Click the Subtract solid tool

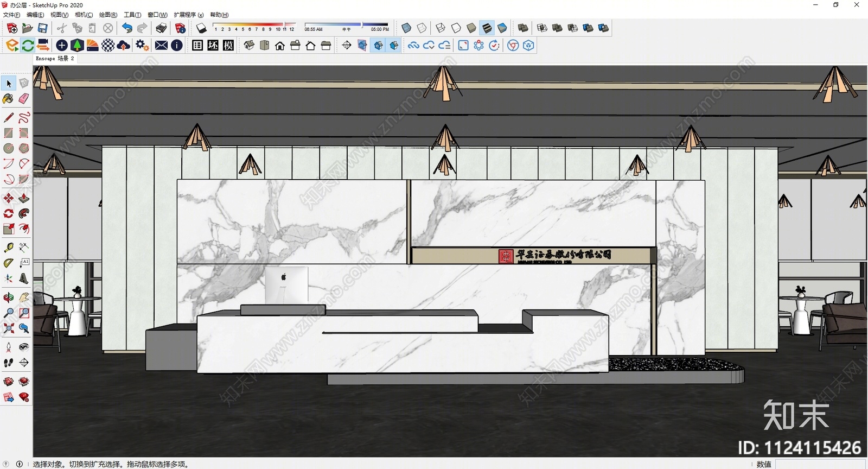572,28
